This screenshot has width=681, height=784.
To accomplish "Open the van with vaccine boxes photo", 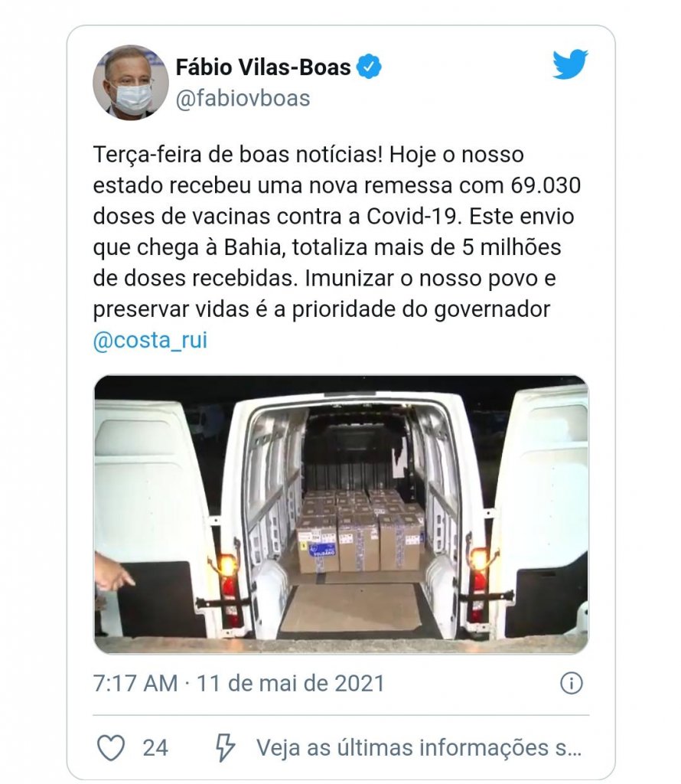I will pyautogui.click(x=340, y=514).
